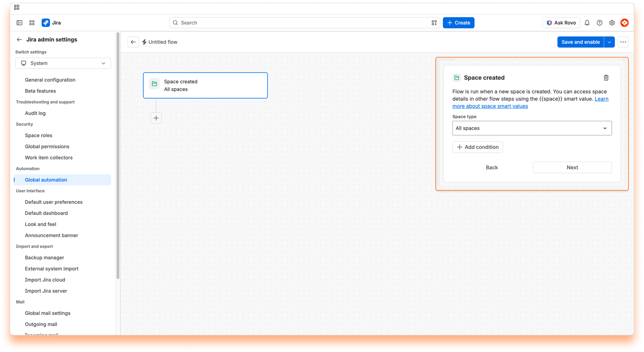644x352 pixels.
Task: Click the Create button
Action: [x=458, y=23]
